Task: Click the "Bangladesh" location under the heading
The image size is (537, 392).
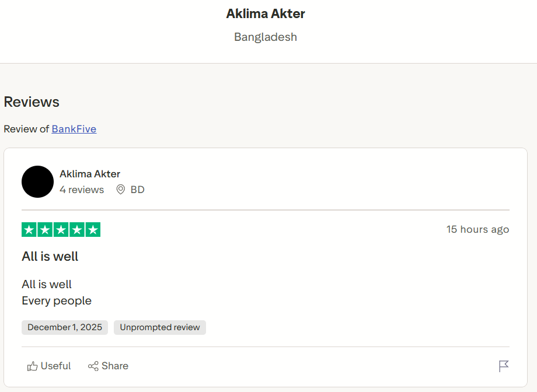Action: coord(266,37)
